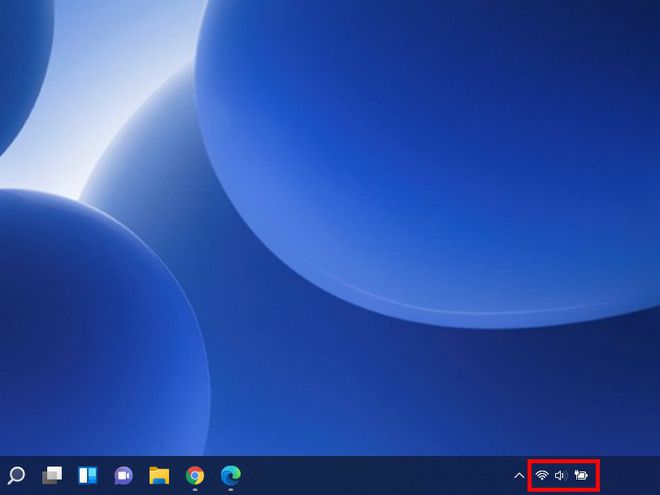Launch Google Chrome from the taskbar
Viewport: 660px width, 495px height.
tap(195, 476)
